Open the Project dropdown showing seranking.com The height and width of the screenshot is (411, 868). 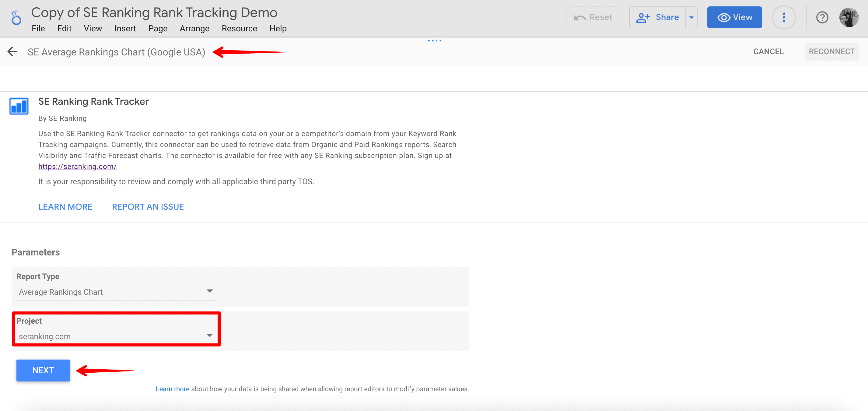(117, 336)
